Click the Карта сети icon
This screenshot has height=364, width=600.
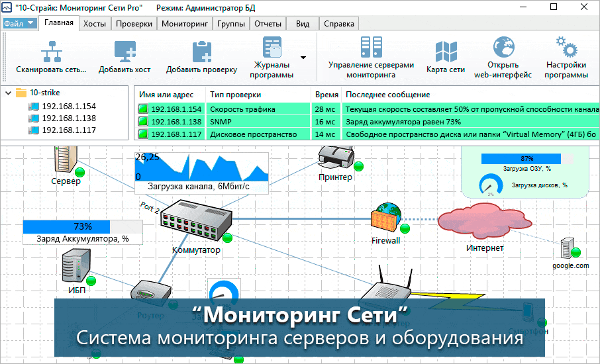(445, 51)
